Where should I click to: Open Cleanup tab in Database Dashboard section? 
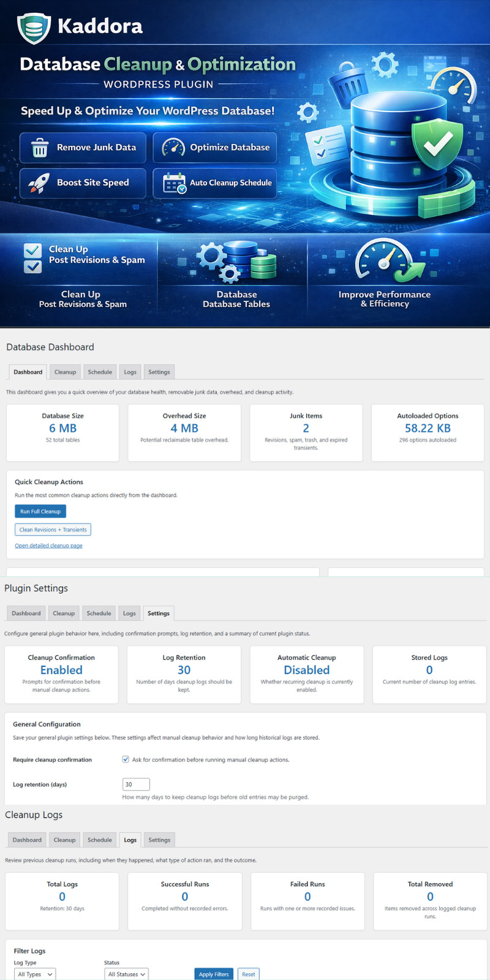point(65,372)
